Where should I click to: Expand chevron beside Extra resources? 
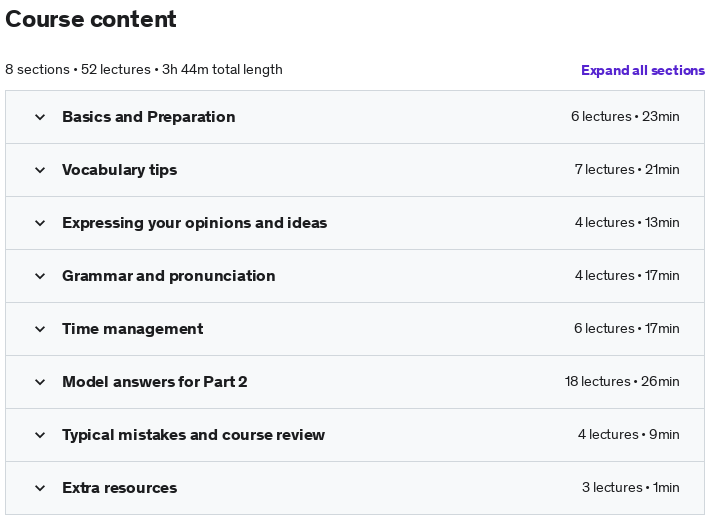[40, 488]
